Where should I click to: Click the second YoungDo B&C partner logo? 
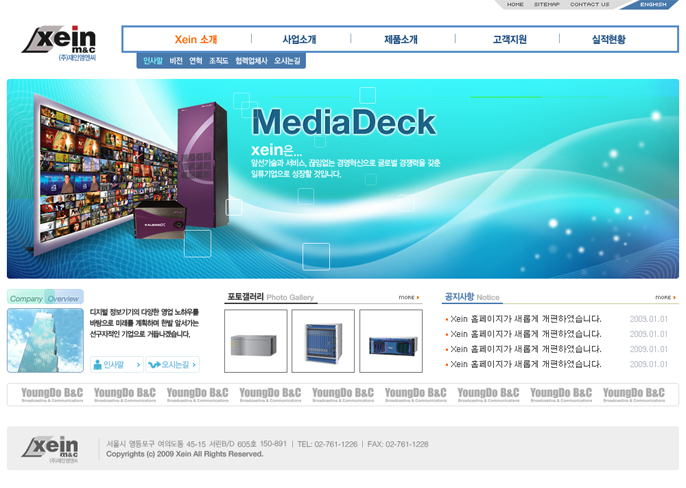coord(125,394)
